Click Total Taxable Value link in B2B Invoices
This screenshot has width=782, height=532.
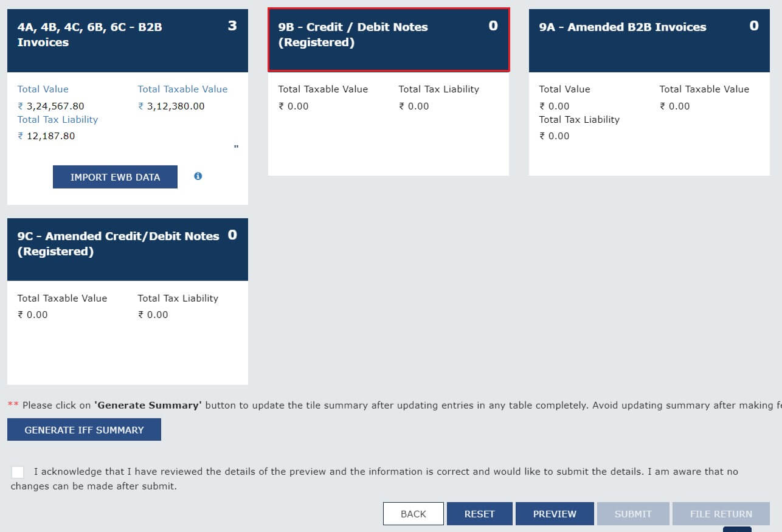(182, 89)
